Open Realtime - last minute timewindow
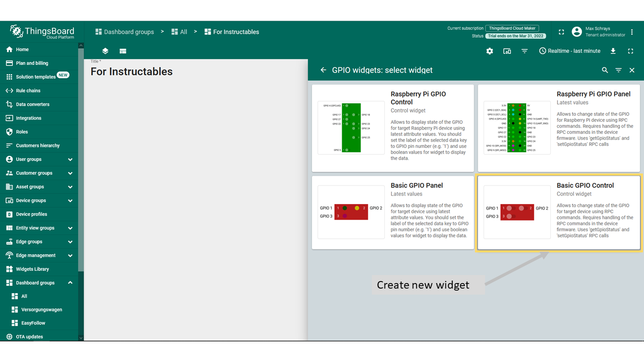Viewport: 644px width, 362px height. [570, 51]
